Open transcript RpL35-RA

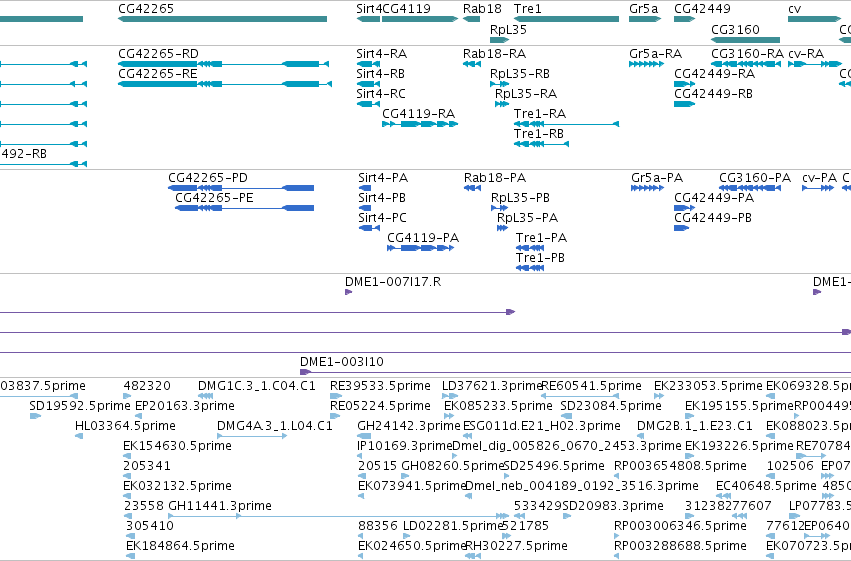(x=526, y=94)
